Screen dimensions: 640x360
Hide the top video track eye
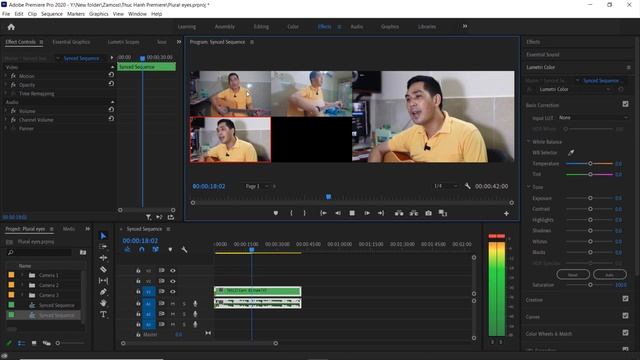173,270
